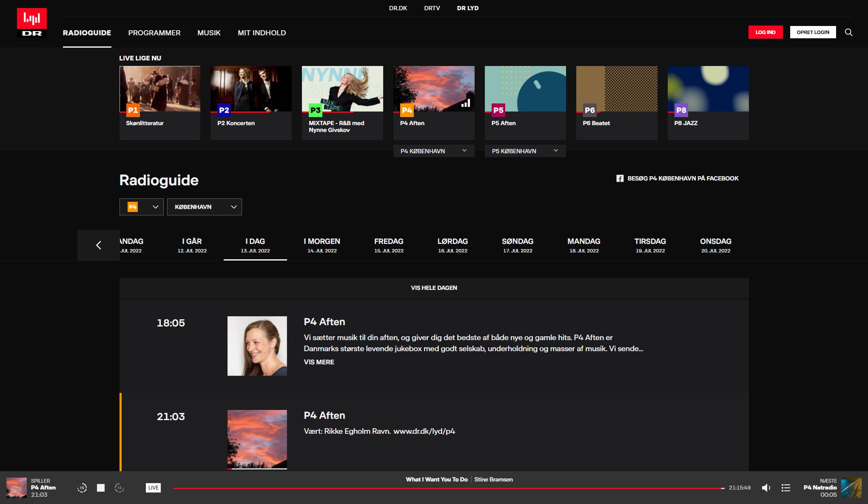Rewind 15 seconds in the player
The image size is (868, 504).
[x=82, y=488]
